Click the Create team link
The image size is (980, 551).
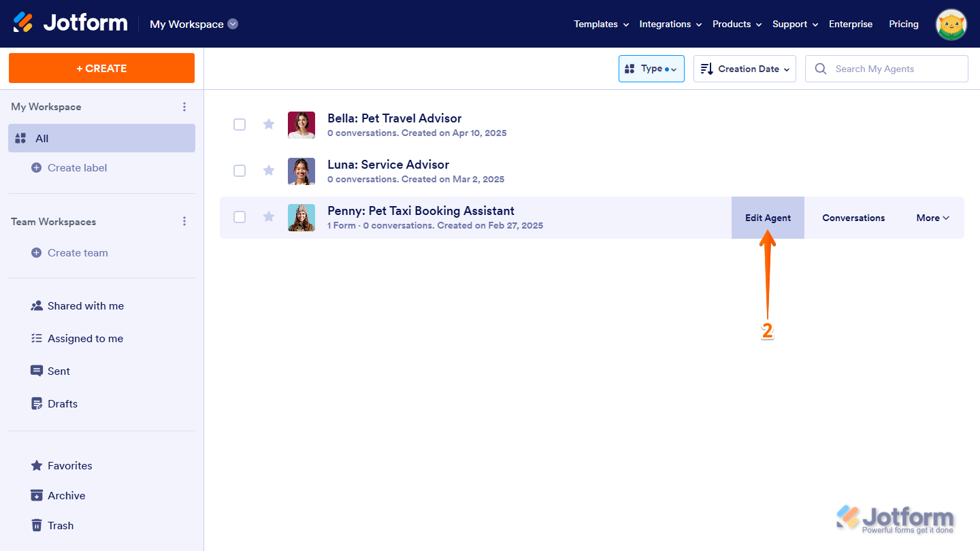tap(78, 253)
